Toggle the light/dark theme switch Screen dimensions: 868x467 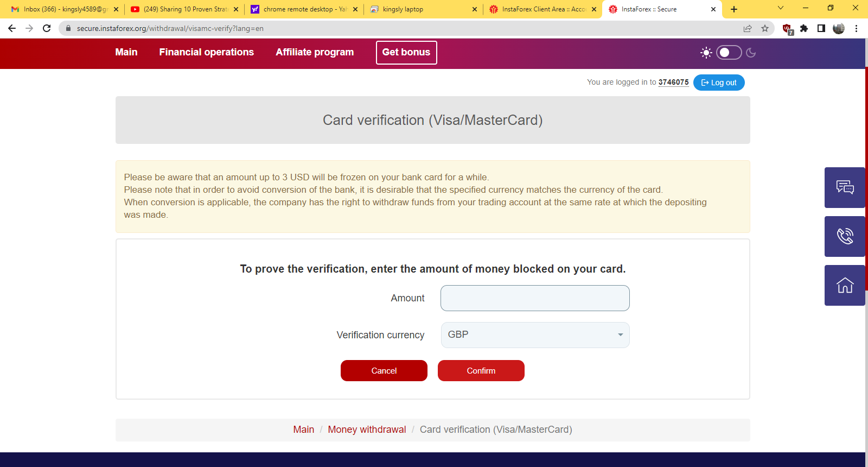tap(729, 53)
